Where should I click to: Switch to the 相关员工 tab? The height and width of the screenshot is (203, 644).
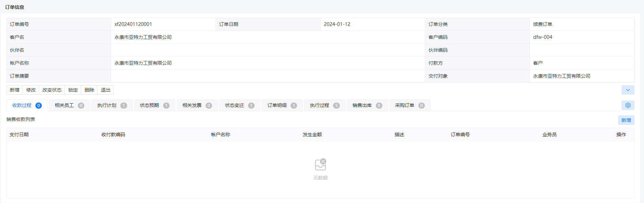(x=69, y=105)
